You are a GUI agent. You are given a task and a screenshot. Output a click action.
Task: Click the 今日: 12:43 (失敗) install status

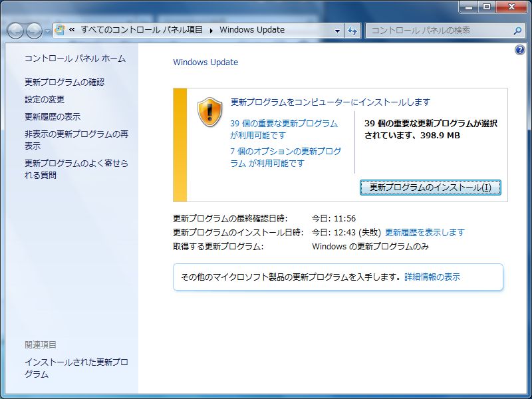[x=346, y=232]
